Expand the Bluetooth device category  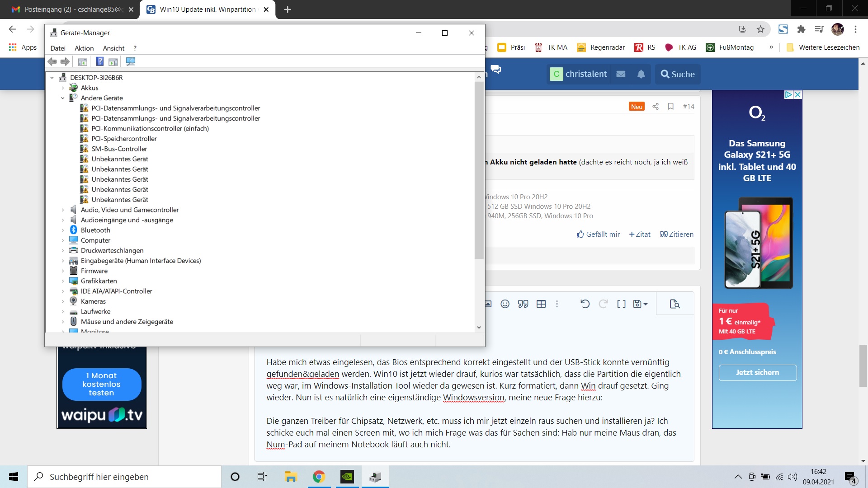point(63,230)
